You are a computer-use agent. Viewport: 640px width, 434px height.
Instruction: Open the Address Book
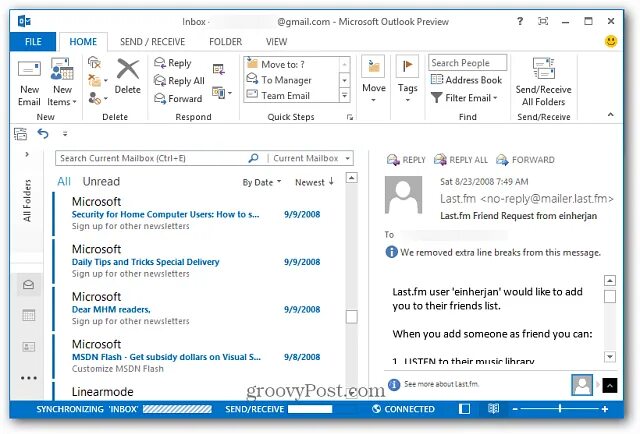(x=466, y=80)
